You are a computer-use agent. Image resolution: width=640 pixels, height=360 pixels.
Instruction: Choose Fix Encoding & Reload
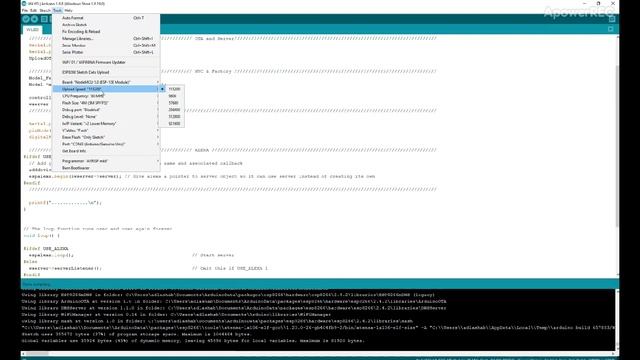pos(106,31)
